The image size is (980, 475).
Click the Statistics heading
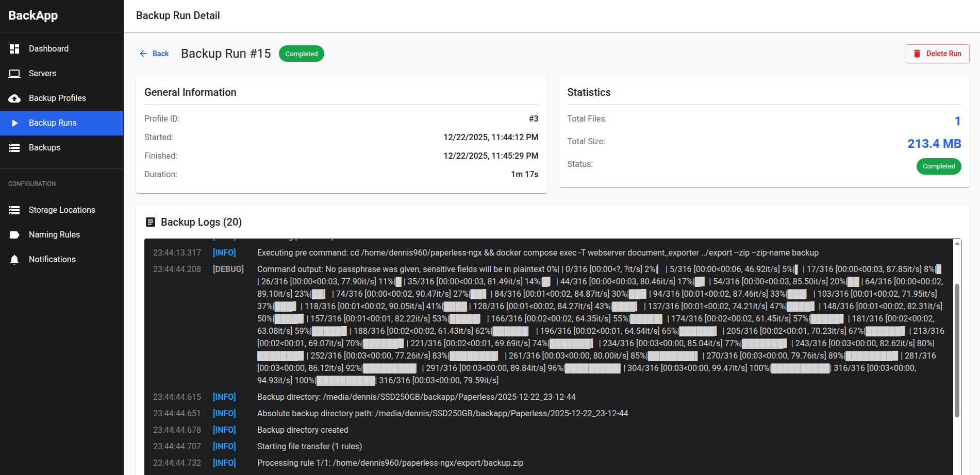(x=589, y=92)
